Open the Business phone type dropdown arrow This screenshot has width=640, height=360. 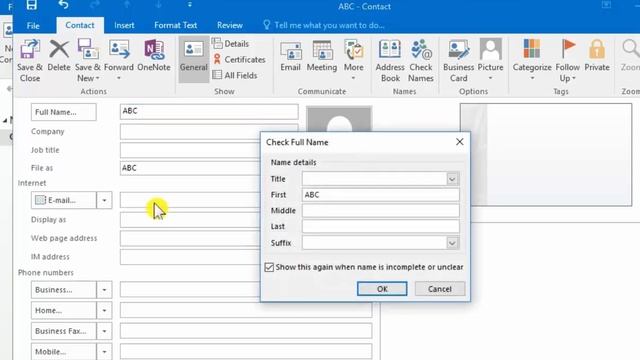pyautogui.click(x=104, y=290)
